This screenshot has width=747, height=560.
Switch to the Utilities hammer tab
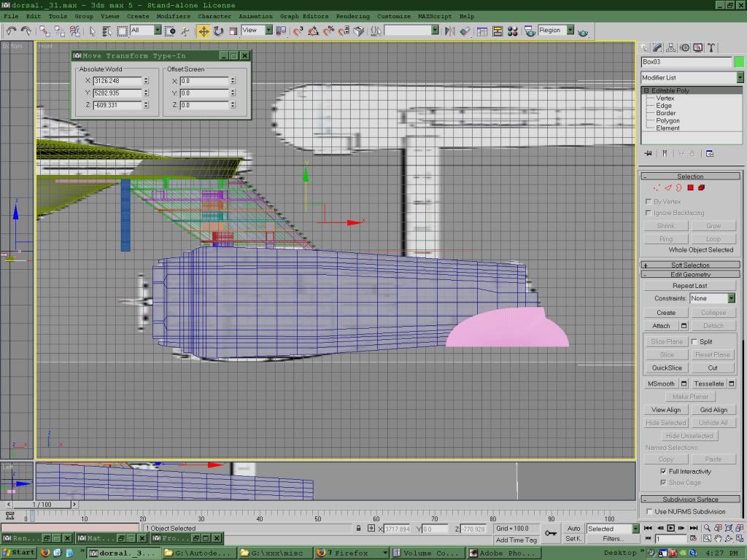coord(711,47)
